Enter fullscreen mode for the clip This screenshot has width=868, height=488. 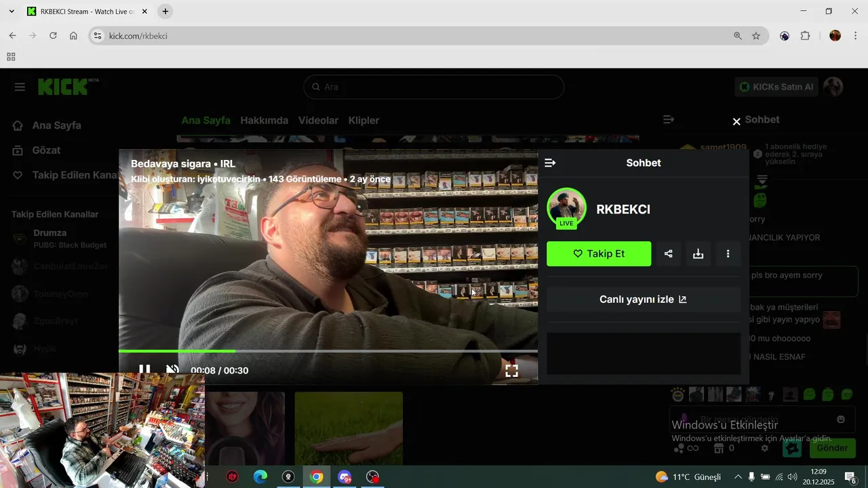512,371
